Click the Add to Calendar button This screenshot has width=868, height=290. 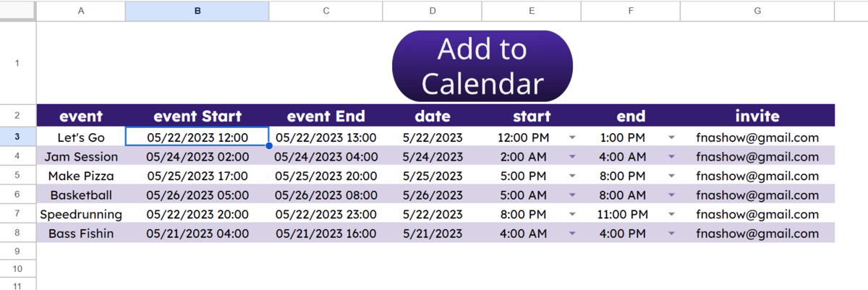(482, 66)
